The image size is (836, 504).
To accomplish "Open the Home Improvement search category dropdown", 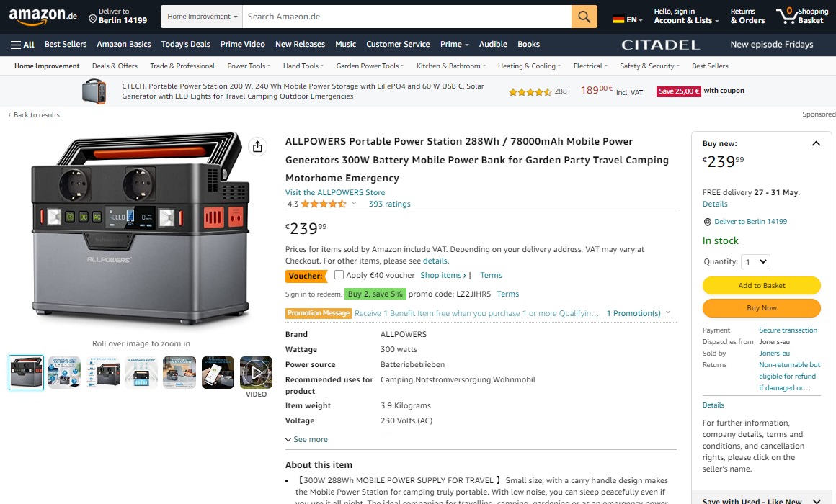I will (202, 17).
